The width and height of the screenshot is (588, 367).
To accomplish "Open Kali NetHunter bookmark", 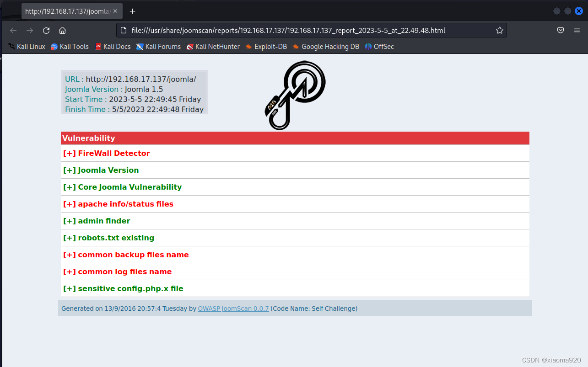I will (x=213, y=47).
